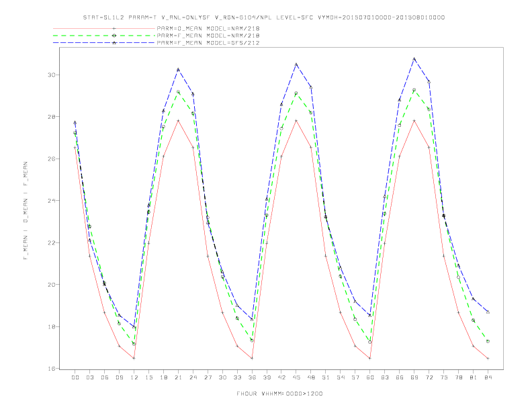
Task: Click x-axis forecast hour label 18
Action: [x=163, y=377]
